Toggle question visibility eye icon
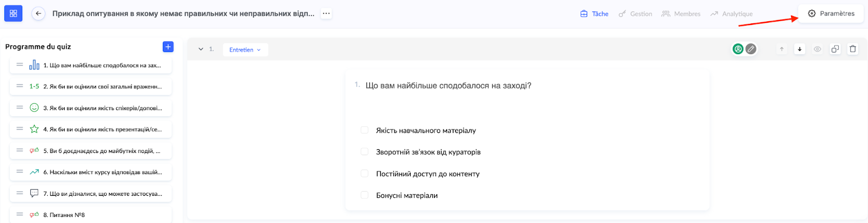This screenshot has height=223, width=868. 818,49
